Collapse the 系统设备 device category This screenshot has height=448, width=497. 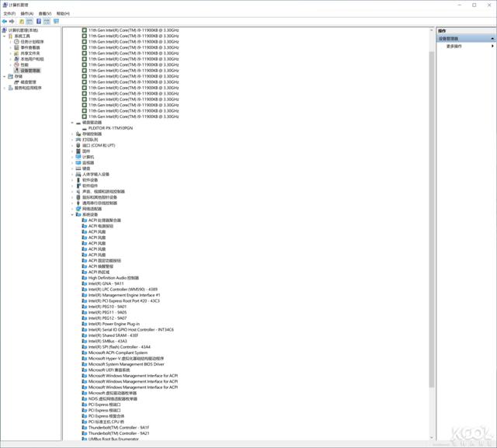(72, 214)
